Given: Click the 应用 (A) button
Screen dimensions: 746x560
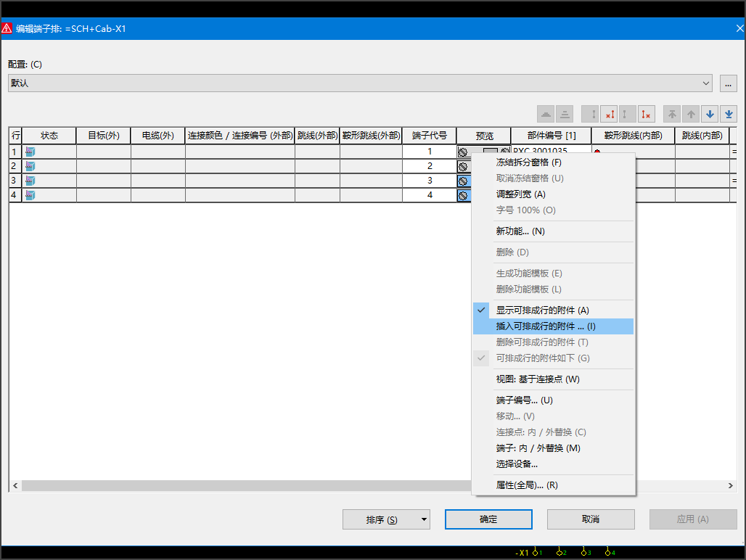Looking at the screenshot, I should (x=693, y=519).
